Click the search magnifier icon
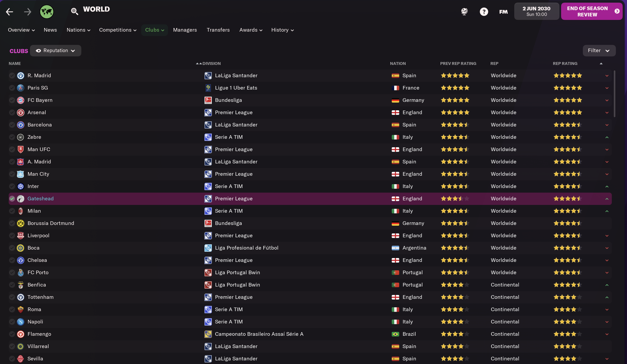This screenshot has height=364, width=627. (x=74, y=11)
